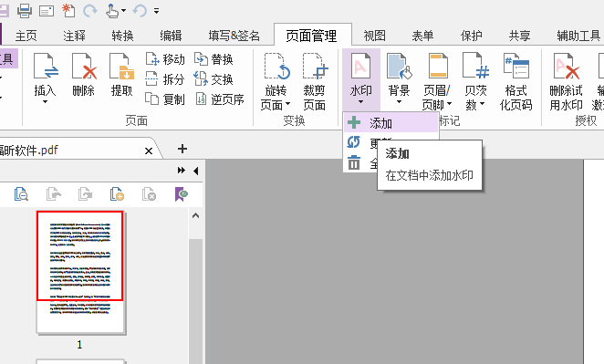Click the new document star icon

click(x=68, y=10)
